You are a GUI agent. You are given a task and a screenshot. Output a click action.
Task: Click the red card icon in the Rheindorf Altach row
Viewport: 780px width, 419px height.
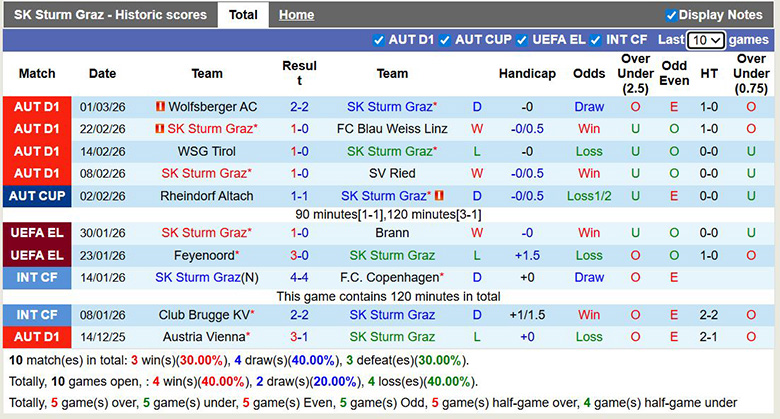[x=438, y=196]
